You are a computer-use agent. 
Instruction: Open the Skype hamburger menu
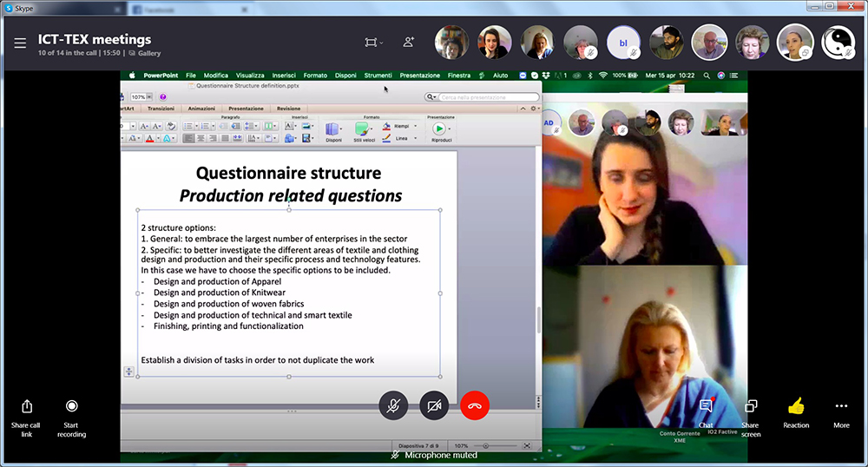[20, 43]
